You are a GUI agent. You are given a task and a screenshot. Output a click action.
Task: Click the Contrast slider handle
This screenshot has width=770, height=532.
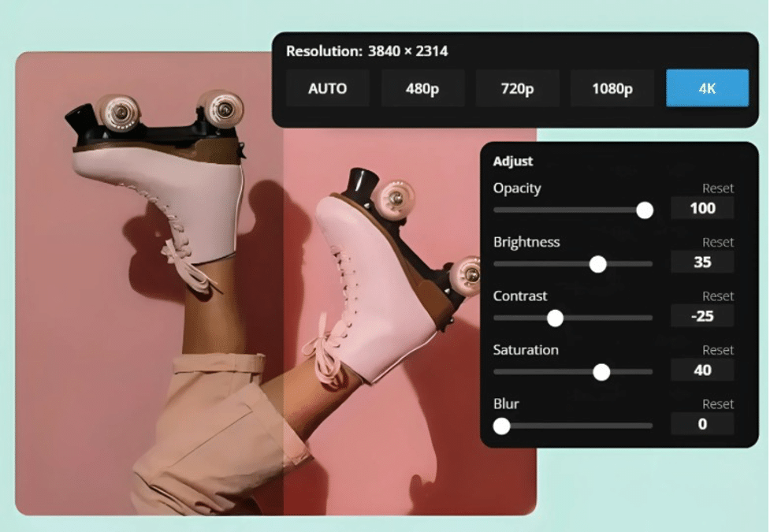[x=555, y=318]
